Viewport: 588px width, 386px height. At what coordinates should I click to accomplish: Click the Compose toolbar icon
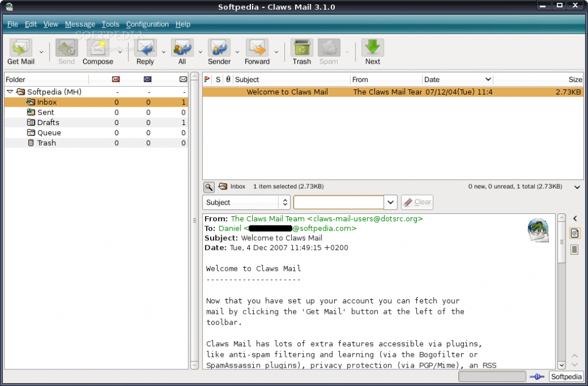pyautogui.click(x=98, y=48)
